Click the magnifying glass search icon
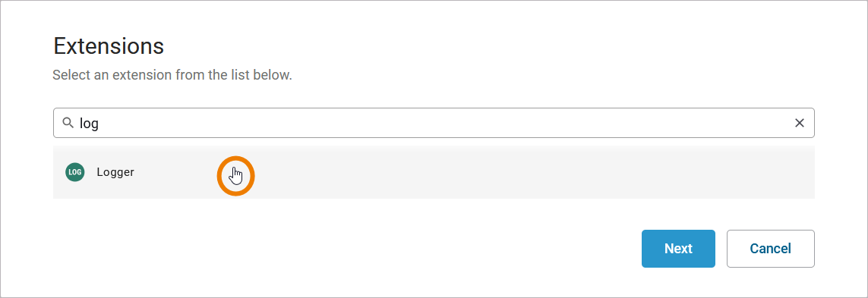 pos(68,123)
